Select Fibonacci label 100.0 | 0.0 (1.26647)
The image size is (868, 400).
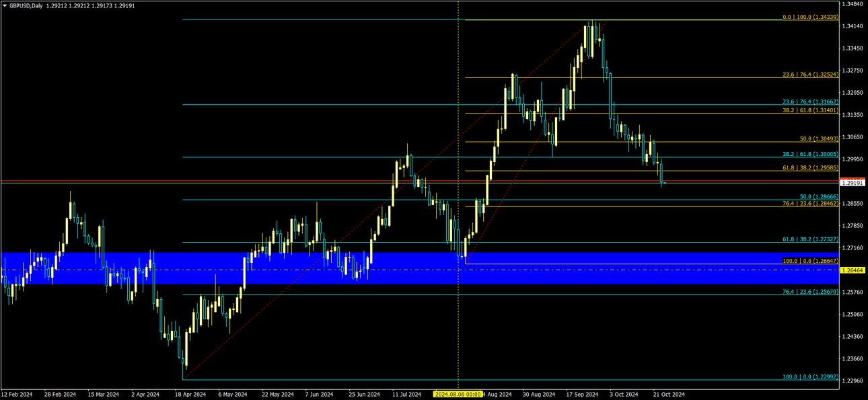tap(810, 261)
